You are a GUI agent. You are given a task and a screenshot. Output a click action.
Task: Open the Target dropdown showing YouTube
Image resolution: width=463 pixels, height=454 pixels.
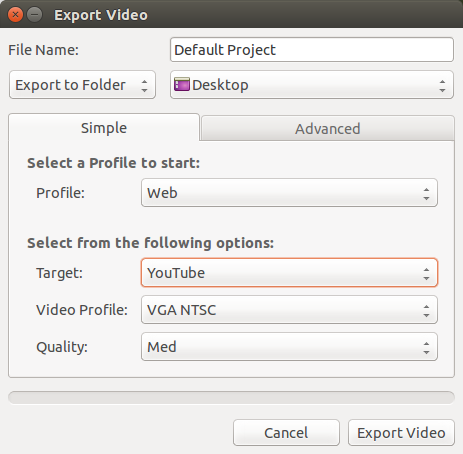(289, 273)
